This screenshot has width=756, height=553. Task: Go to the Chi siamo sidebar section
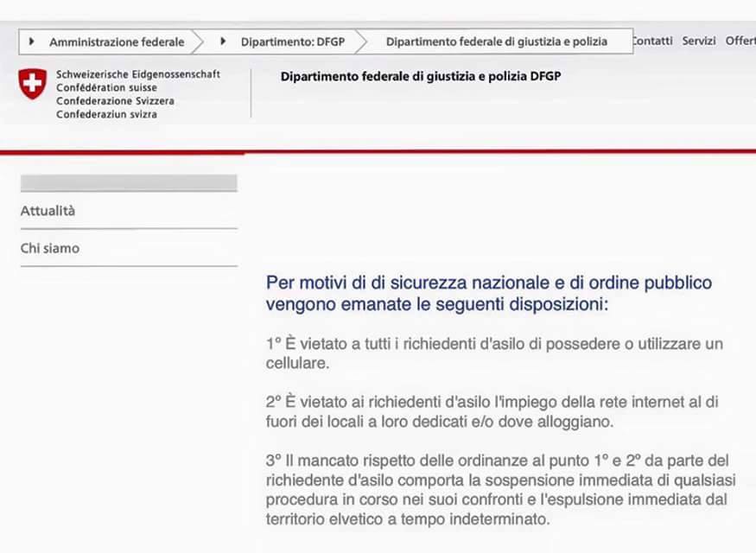pos(49,248)
